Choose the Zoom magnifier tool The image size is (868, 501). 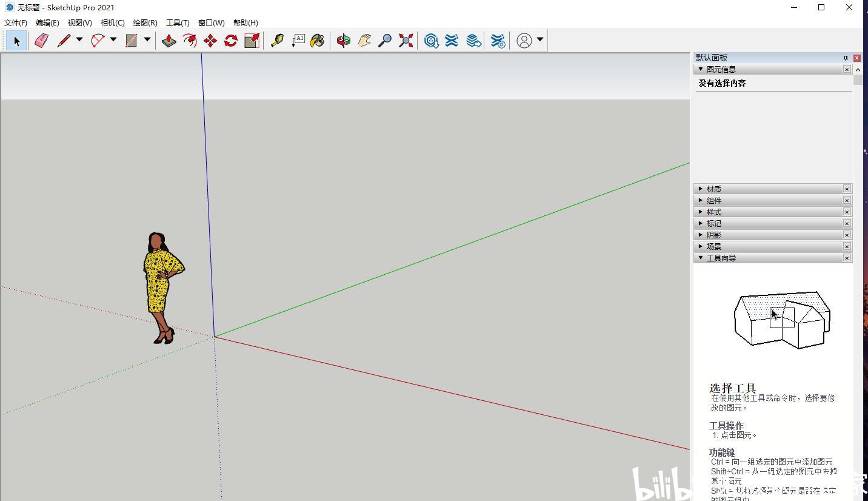[x=385, y=41]
